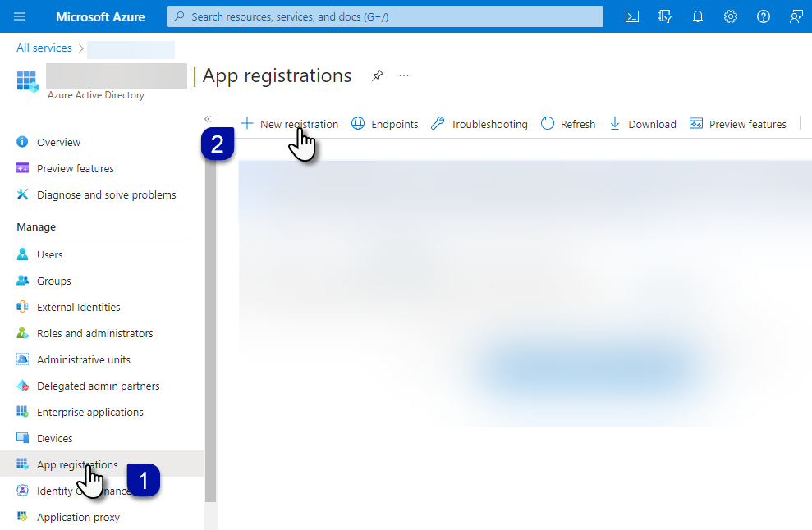Open the hamburger portal menu
Image resolution: width=812 pixels, height=530 pixels.
click(x=20, y=16)
